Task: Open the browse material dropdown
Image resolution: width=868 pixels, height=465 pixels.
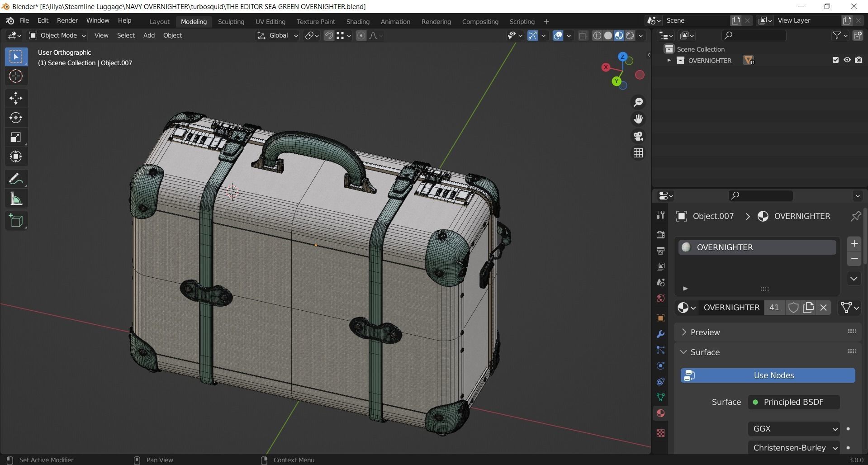Action: tap(686, 308)
